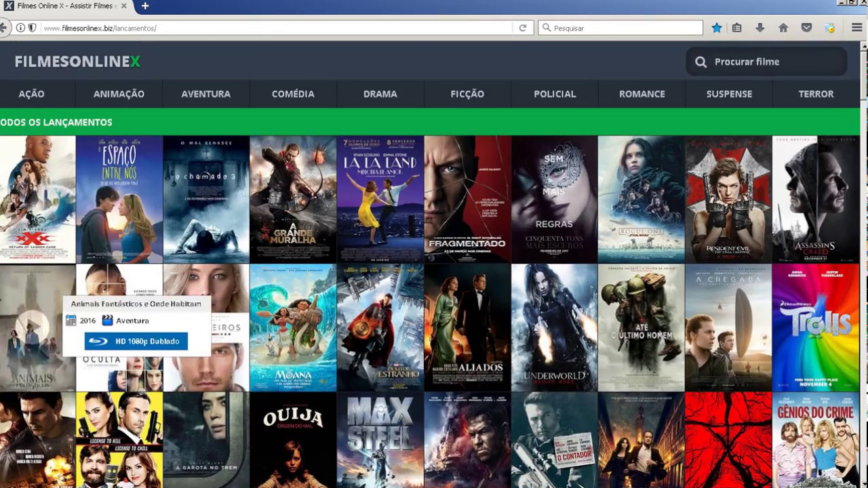The image size is (868, 488).
Task: Open a new tab with the plus icon
Action: coord(145,6)
